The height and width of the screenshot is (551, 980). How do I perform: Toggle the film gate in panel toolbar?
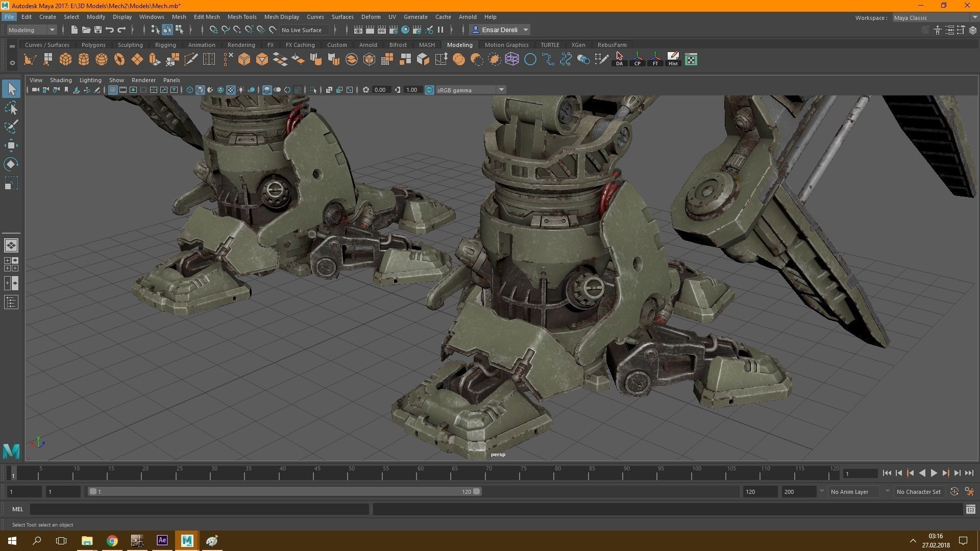[x=123, y=90]
